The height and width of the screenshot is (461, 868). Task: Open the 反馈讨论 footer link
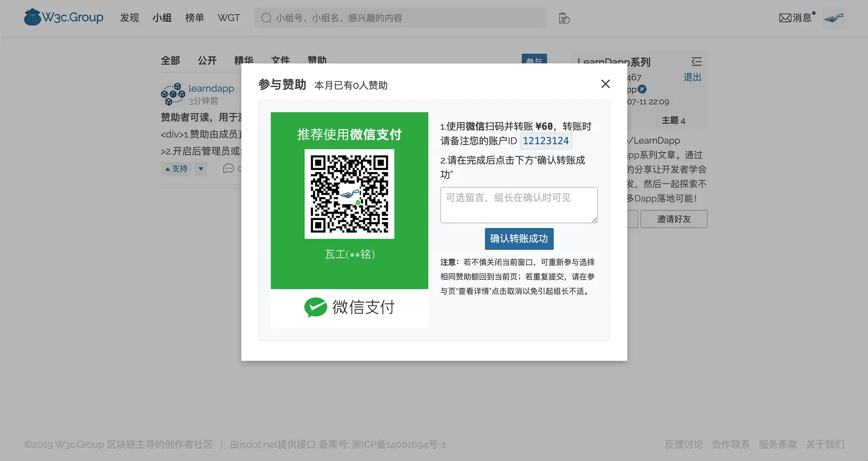point(684,444)
